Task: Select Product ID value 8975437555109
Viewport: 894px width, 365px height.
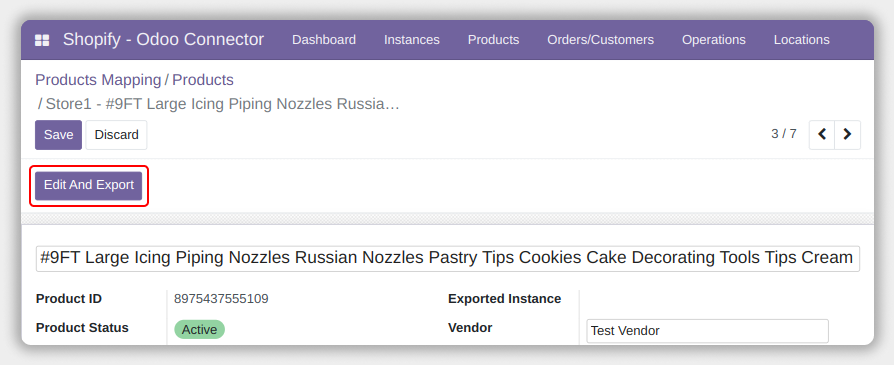Action: tap(221, 299)
